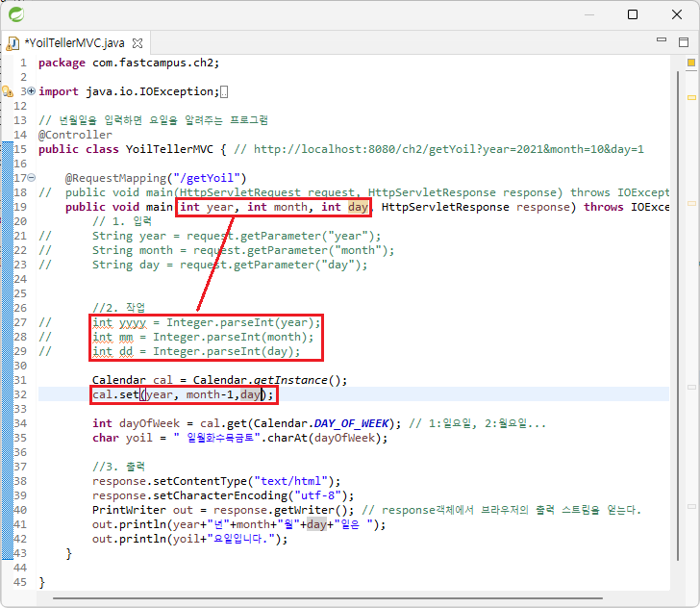Click the out.println line 41 statement
The width and height of the screenshot is (700, 608).
238,524
